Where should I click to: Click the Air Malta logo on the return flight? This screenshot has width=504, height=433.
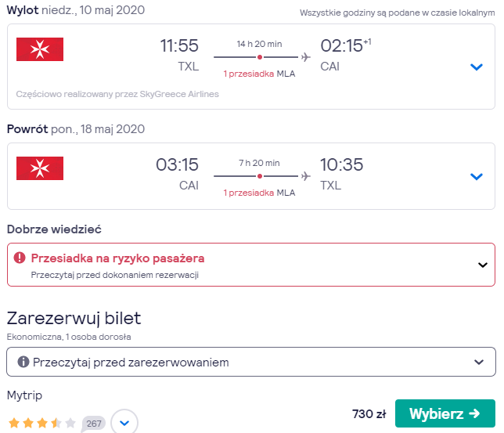click(40, 168)
